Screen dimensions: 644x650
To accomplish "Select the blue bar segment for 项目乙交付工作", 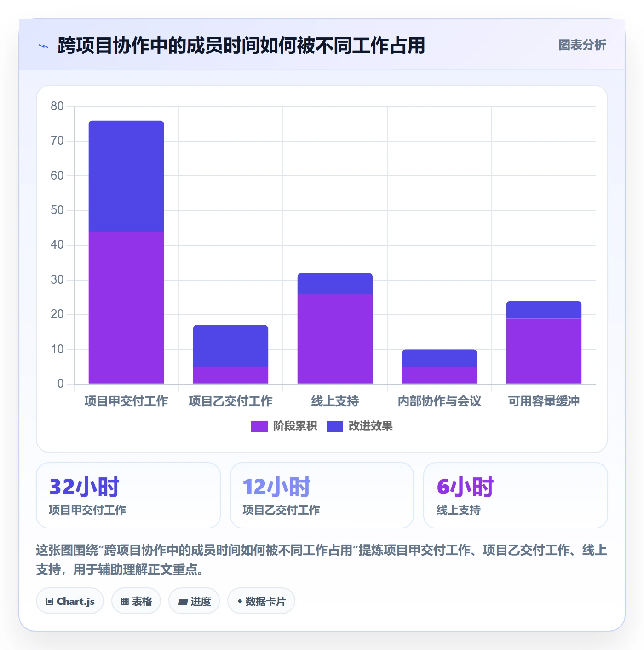I will (x=230, y=346).
